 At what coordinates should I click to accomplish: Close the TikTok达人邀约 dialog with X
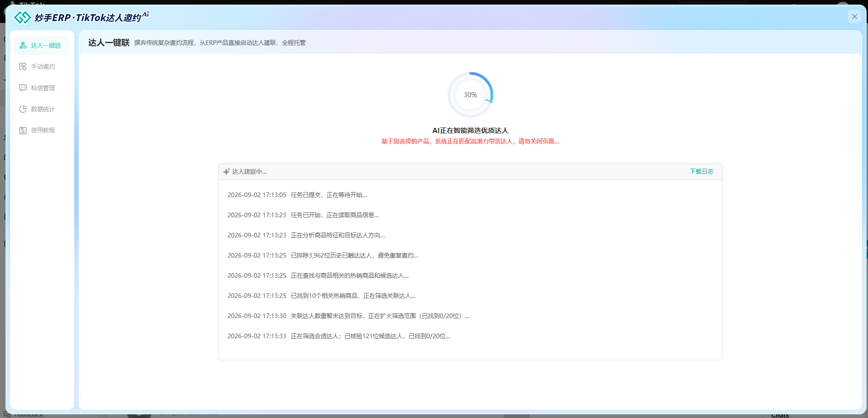[x=854, y=16]
